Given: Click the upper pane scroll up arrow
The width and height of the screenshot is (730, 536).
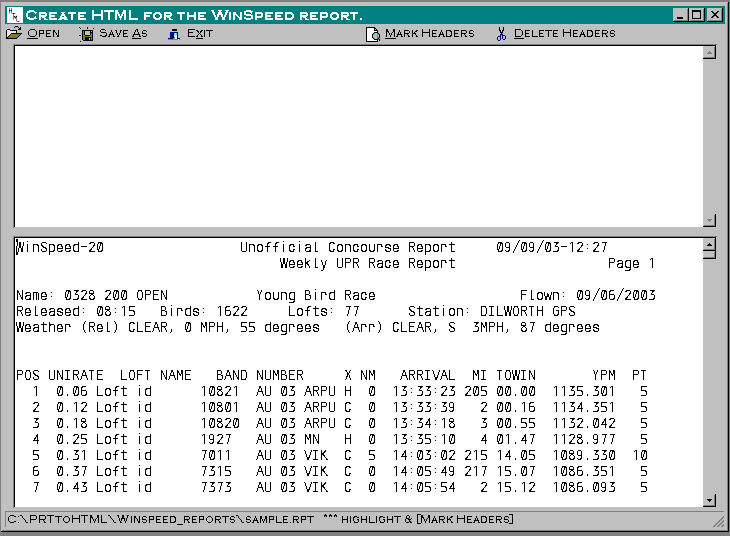Looking at the screenshot, I should pos(709,52).
